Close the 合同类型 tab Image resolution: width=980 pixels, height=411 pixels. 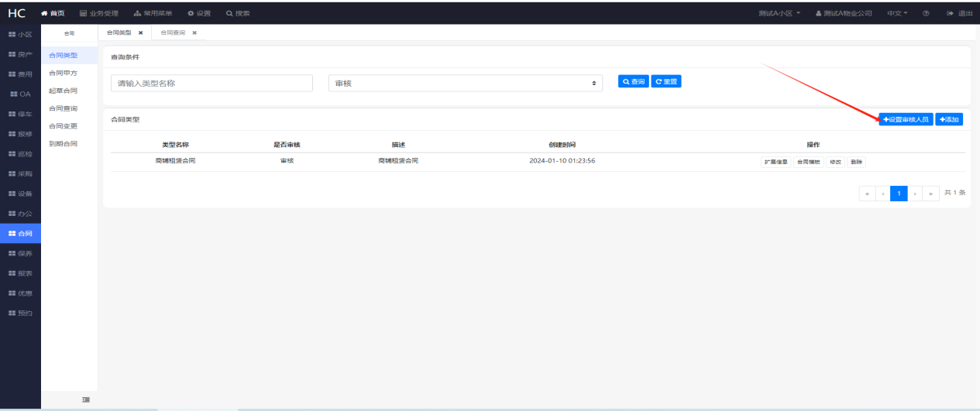click(140, 33)
